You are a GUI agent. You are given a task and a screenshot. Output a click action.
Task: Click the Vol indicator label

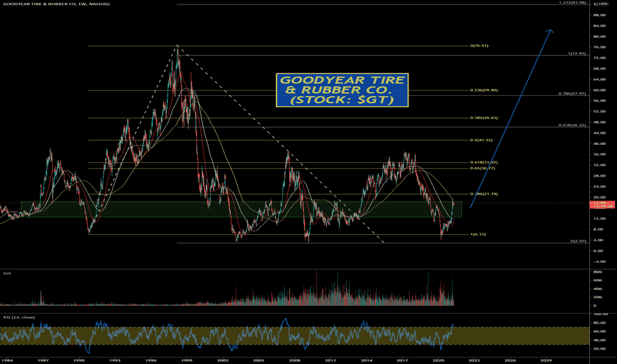tap(7, 273)
